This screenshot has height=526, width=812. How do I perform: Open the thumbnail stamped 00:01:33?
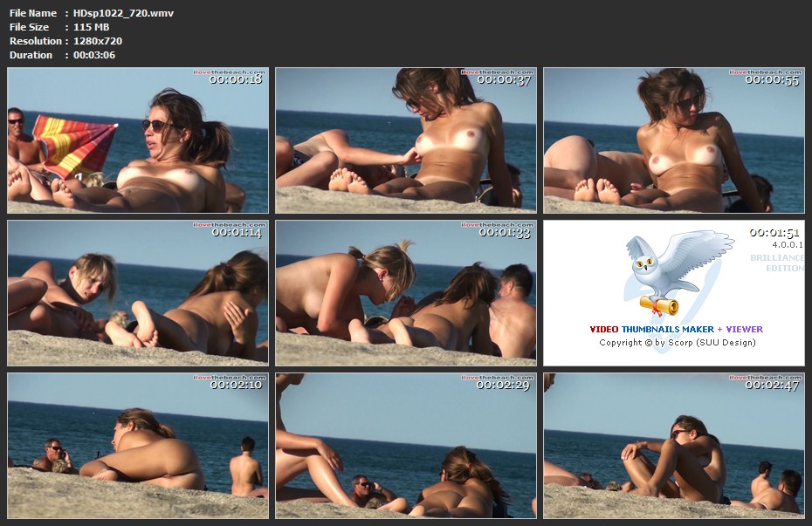(x=406, y=293)
